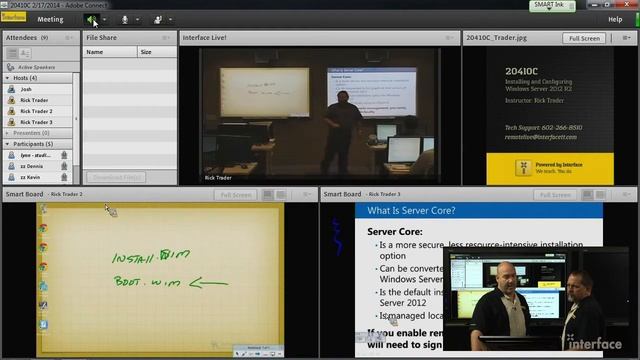This screenshot has width=640, height=360.
Task: Click zz Kevin's participant avatar icon
Action: 11,177
